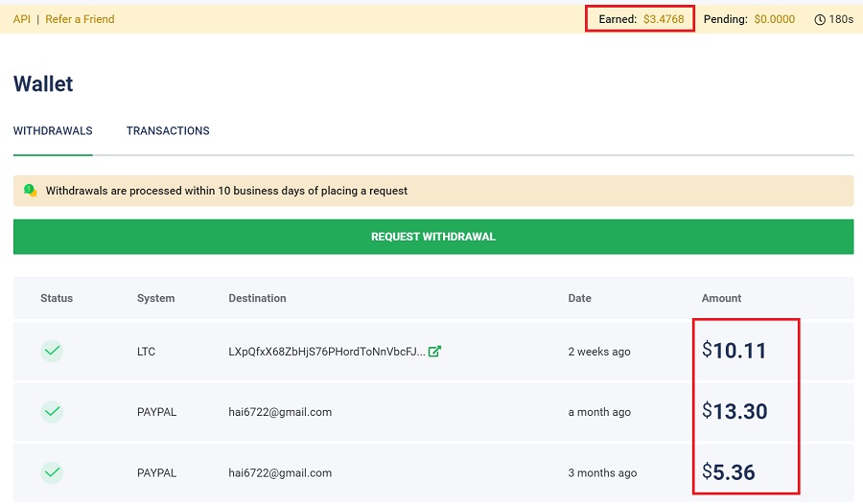The width and height of the screenshot is (863, 504).
Task: Open the API link
Action: pyautogui.click(x=21, y=19)
